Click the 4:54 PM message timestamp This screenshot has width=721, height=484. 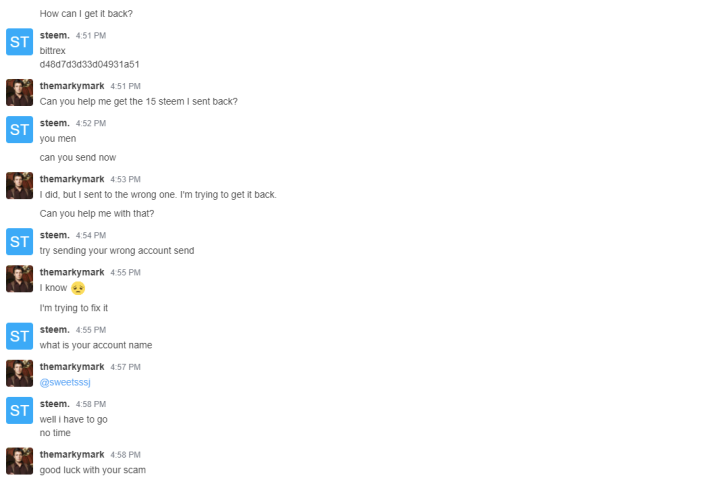(x=91, y=236)
